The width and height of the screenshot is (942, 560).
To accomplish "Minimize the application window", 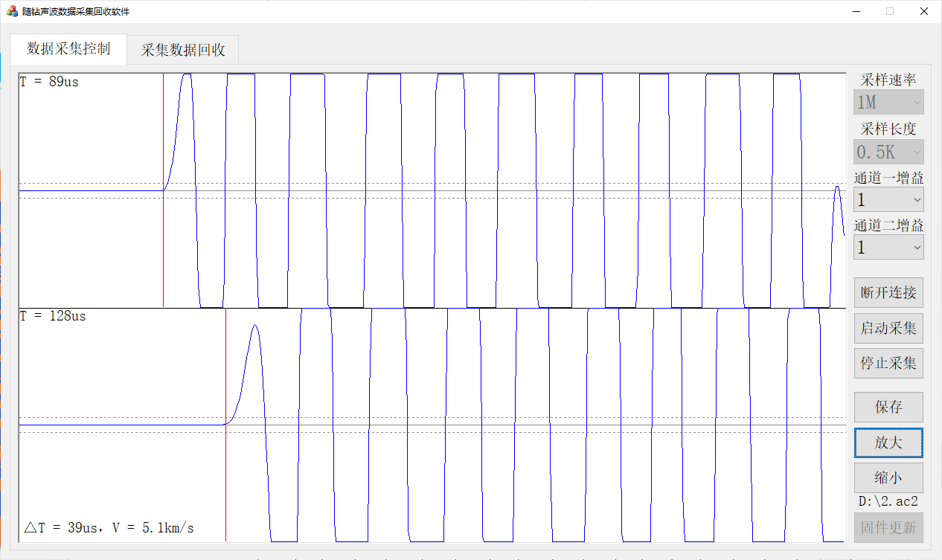I will click(x=856, y=11).
